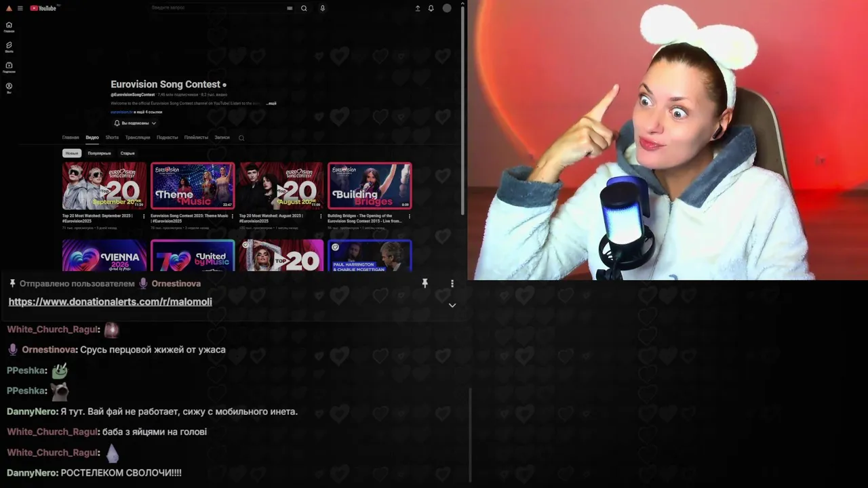Open pinned message three-dot menu
The height and width of the screenshot is (488, 868).
click(452, 283)
